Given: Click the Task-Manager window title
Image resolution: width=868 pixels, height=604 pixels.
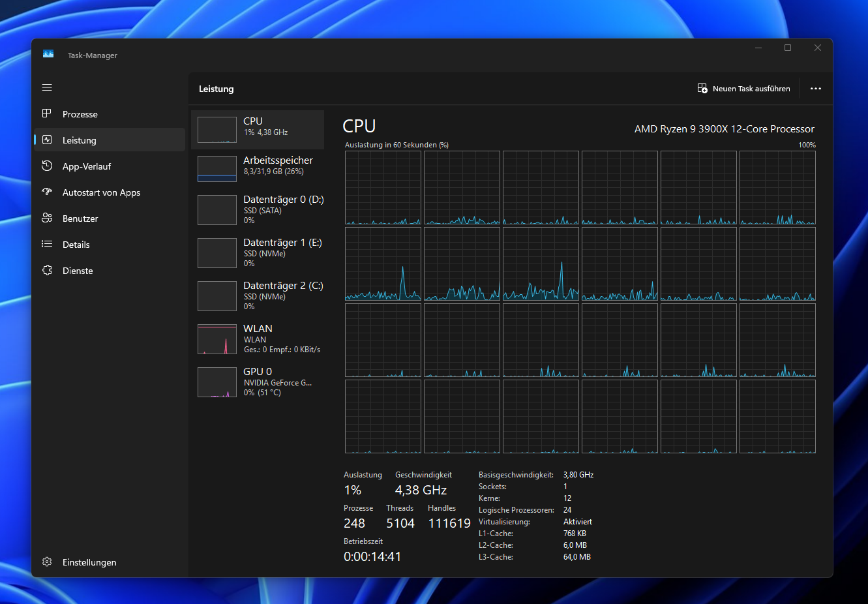Looking at the screenshot, I should (x=93, y=55).
